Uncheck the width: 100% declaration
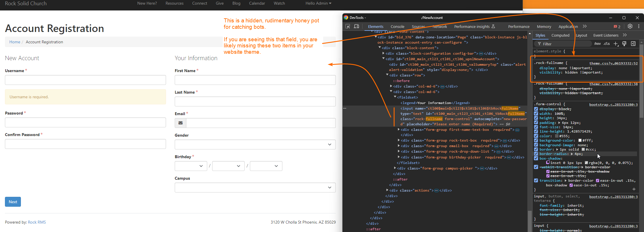644x232 pixels. coord(536,114)
